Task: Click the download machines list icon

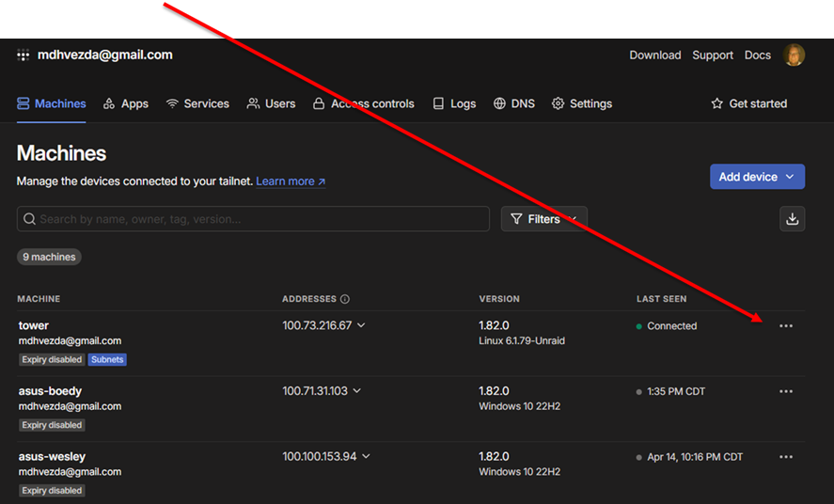Action: click(x=792, y=219)
